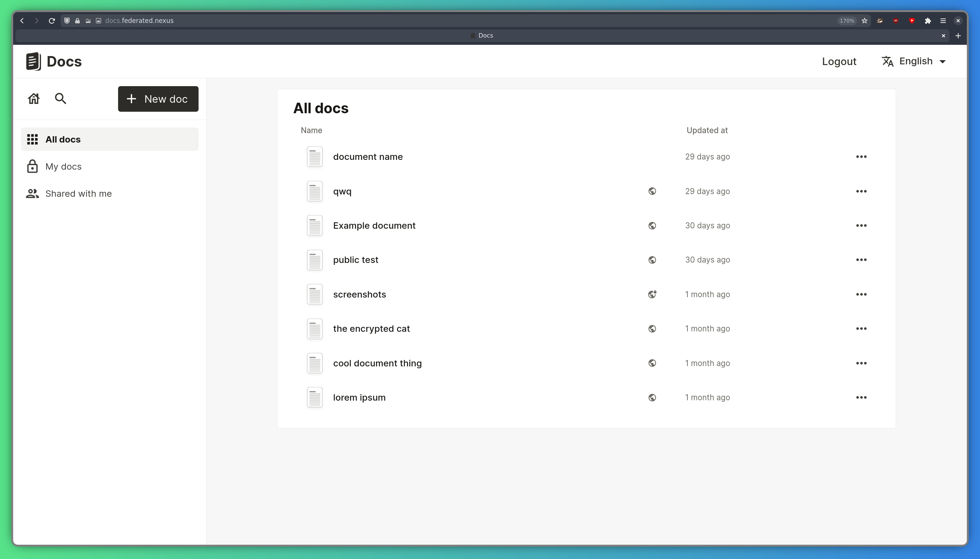Screen dimensions: 980x559
Task: Click the home icon in the sidebar
Action: 33,99
